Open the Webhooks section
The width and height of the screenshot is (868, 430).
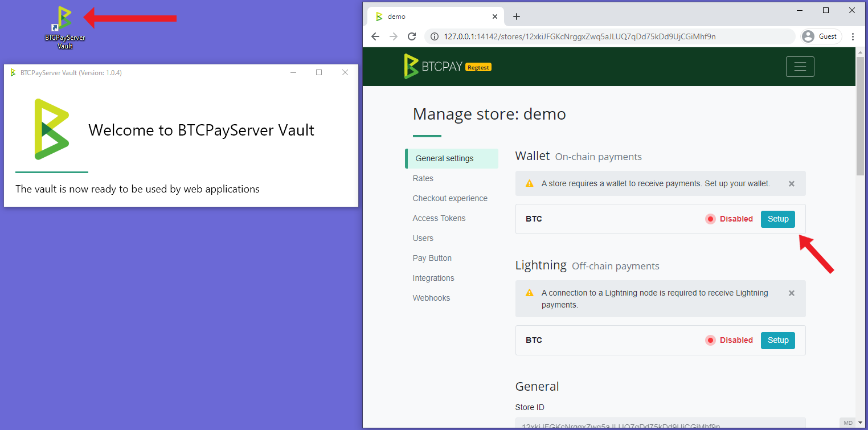click(x=431, y=298)
